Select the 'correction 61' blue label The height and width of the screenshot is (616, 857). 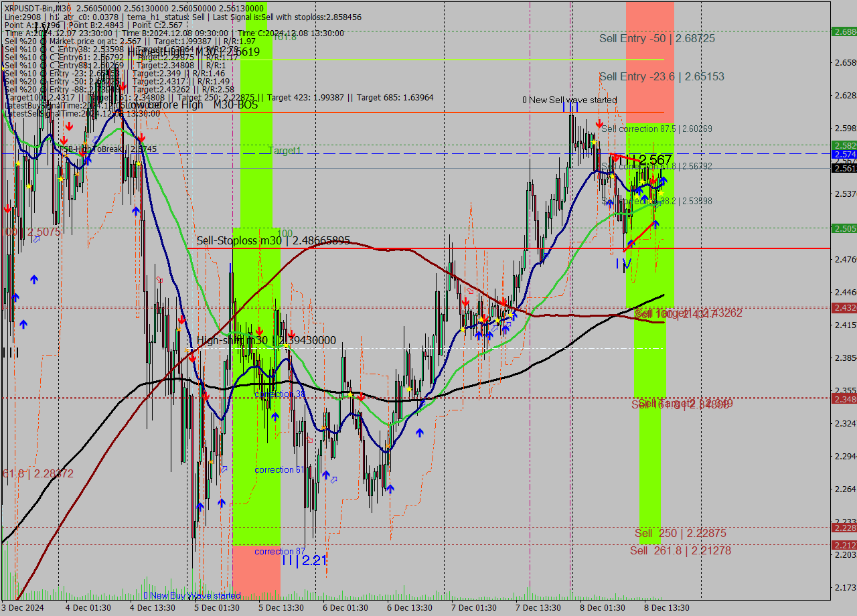pos(280,470)
